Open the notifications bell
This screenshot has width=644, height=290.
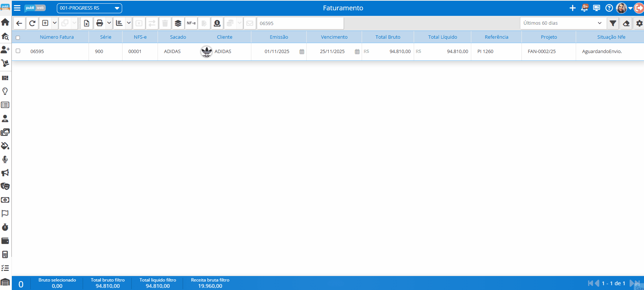(x=585, y=8)
